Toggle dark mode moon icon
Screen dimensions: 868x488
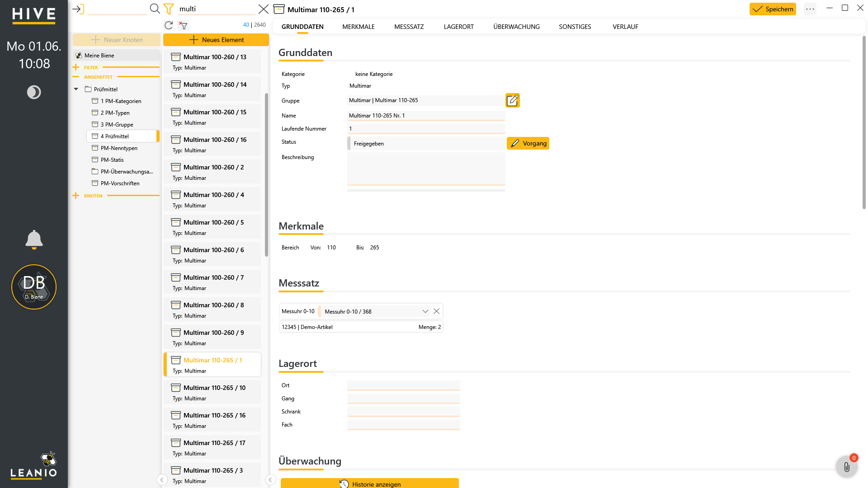[34, 92]
